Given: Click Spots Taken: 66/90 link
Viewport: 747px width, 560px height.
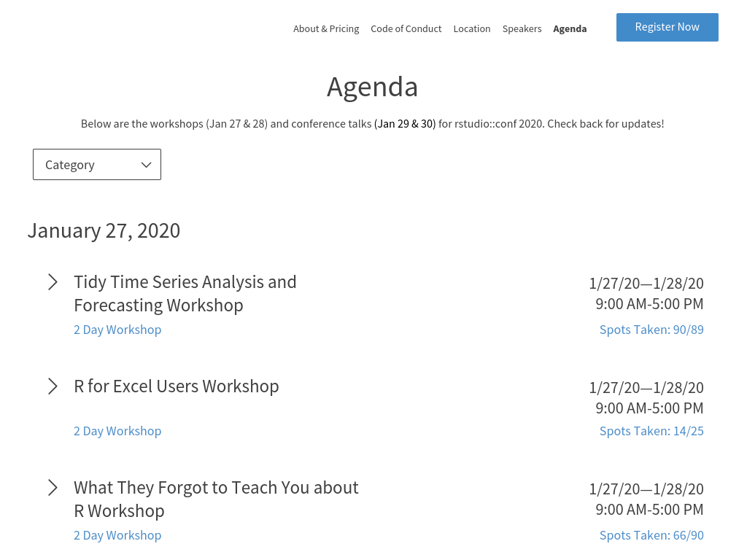Looking at the screenshot, I should [651, 535].
